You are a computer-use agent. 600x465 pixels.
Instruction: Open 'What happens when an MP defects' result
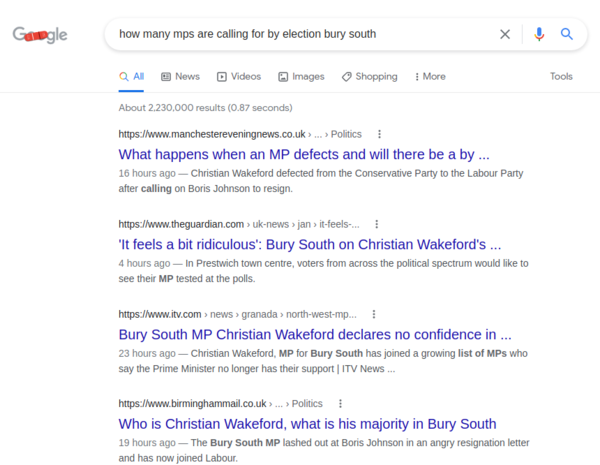tap(304, 154)
